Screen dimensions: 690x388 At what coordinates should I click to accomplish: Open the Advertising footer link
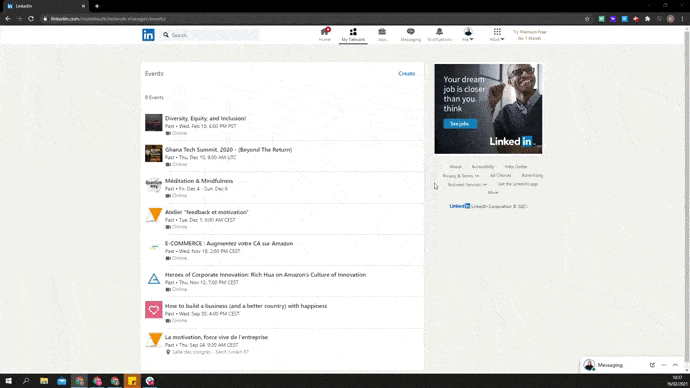[x=532, y=176]
